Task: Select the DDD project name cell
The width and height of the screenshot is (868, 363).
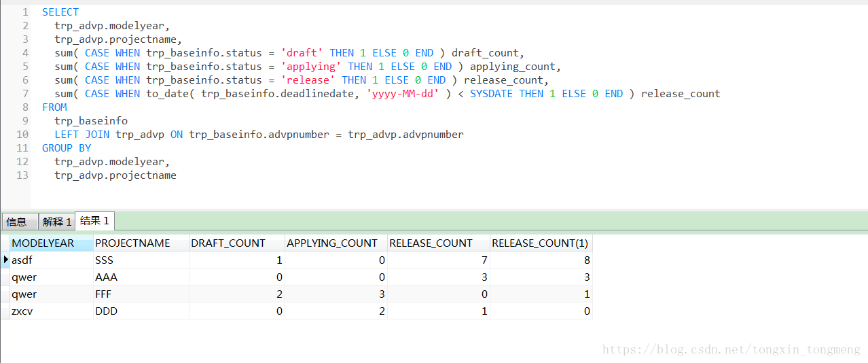Action: click(x=141, y=311)
